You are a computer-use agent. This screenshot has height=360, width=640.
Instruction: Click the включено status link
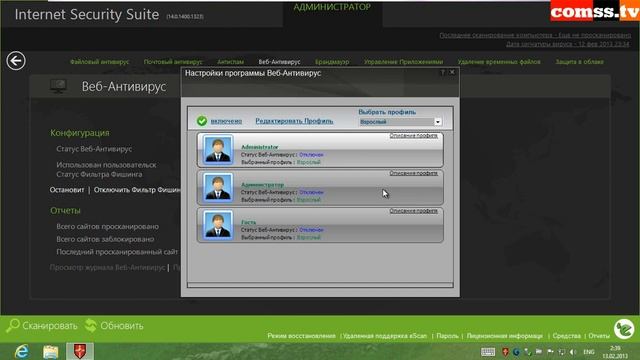click(226, 121)
